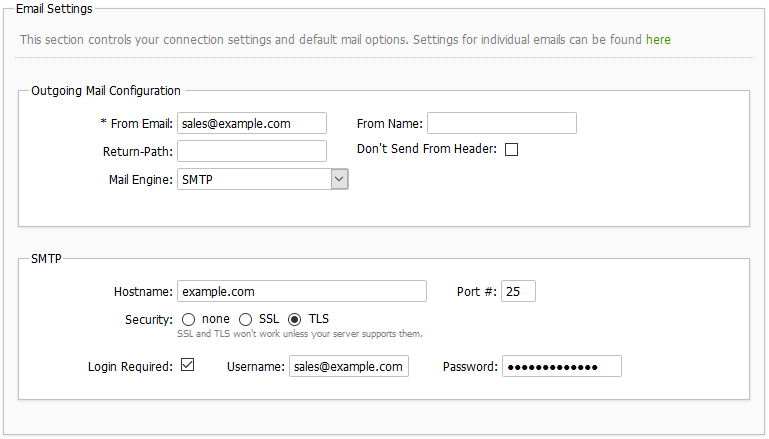Uncheck the Login Required checkbox
This screenshot has width=769, height=439.
tap(186, 365)
